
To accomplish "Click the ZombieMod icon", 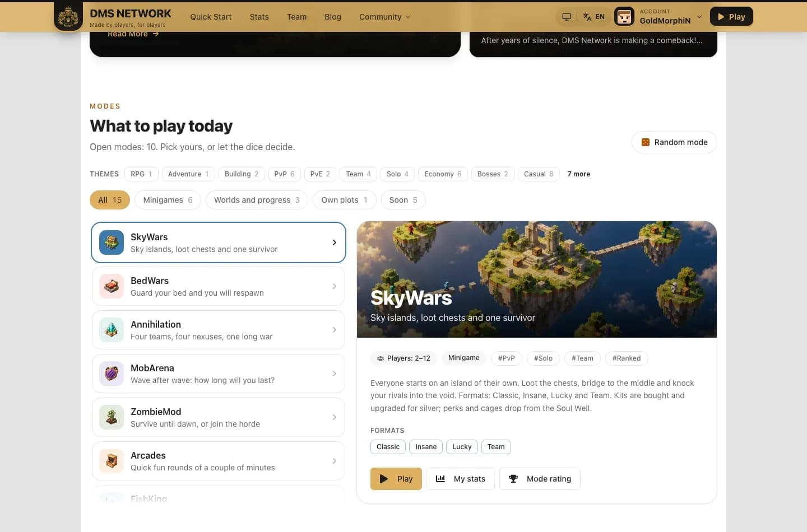I will point(112,417).
